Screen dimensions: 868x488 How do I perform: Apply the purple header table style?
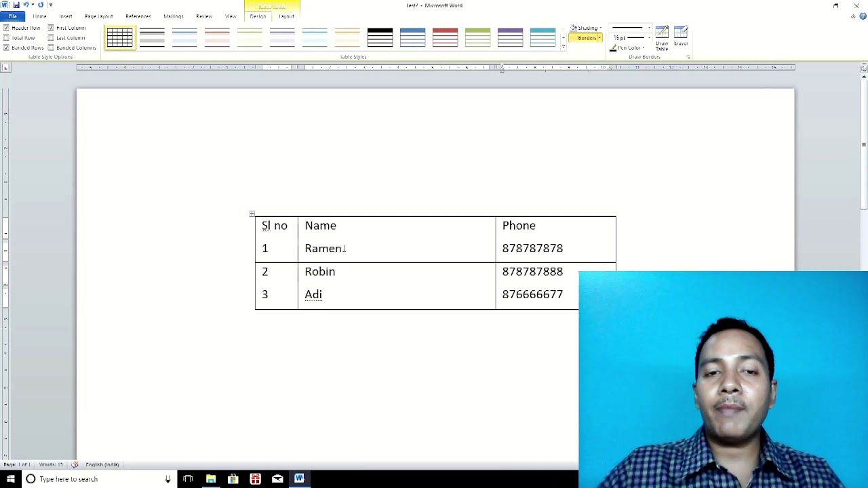[510, 38]
